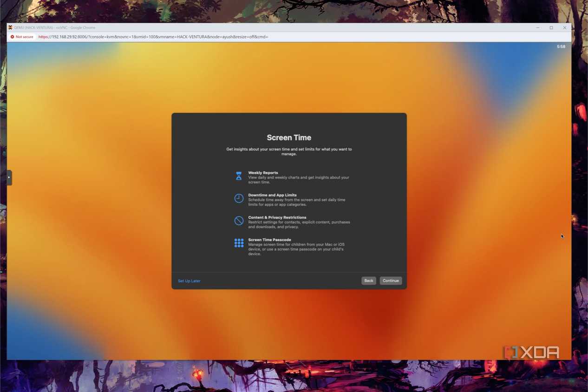Click the Downtime and App Limits clock icon
This screenshot has height=392, width=588.
click(x=239, y=198)
